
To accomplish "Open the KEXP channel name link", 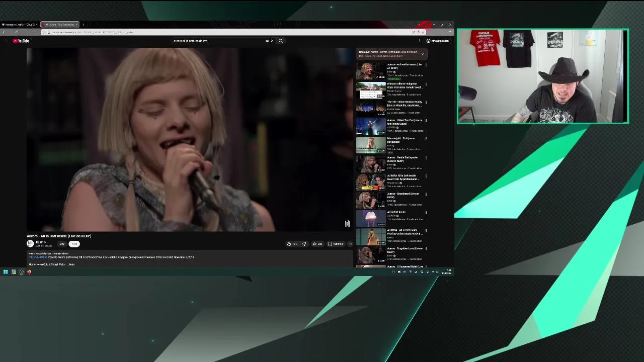I will (39, 242).
